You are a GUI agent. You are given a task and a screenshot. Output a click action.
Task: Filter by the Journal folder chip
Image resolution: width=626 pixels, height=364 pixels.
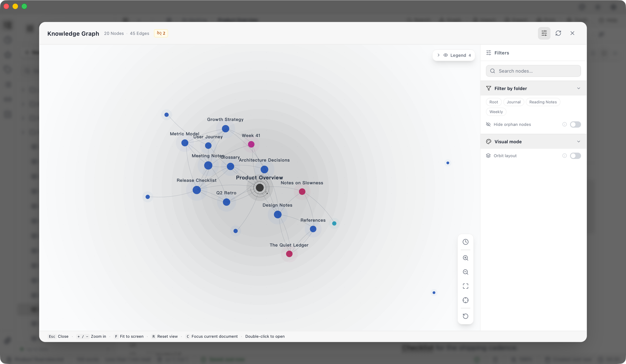pos(514,102)
